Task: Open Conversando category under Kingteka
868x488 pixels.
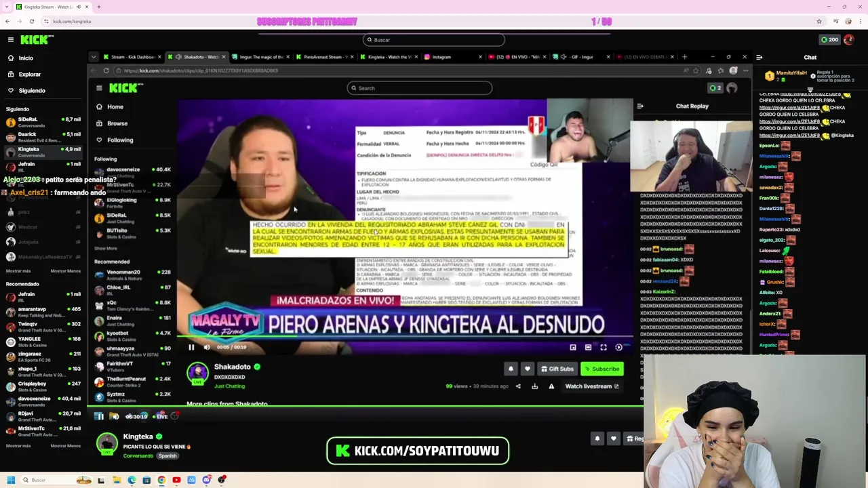Action: (x=138, y=456)
